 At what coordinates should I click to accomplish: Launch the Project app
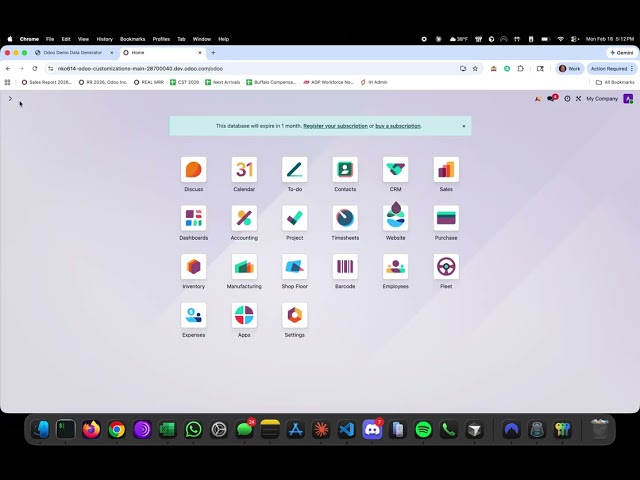[x=294, y=218]
